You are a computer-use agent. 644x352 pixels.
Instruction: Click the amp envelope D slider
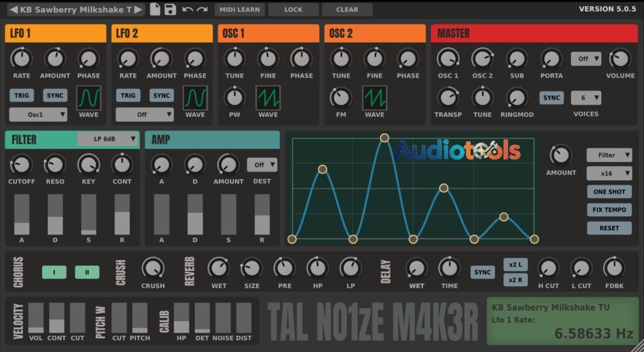click(x=195, y=214)
